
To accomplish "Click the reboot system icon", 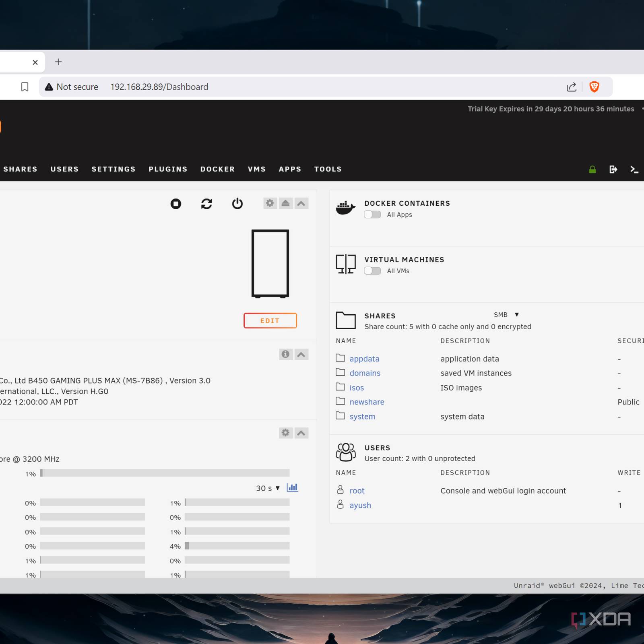I will coord(206,204).
